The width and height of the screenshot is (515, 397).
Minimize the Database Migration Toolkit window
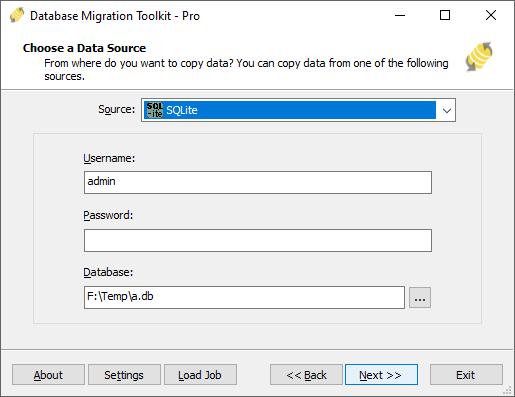pos(400,15)
